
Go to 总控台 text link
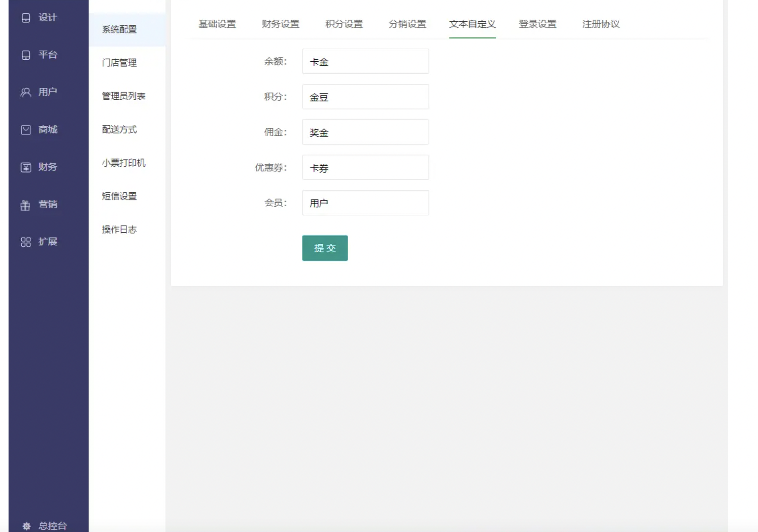pos(52,526)
